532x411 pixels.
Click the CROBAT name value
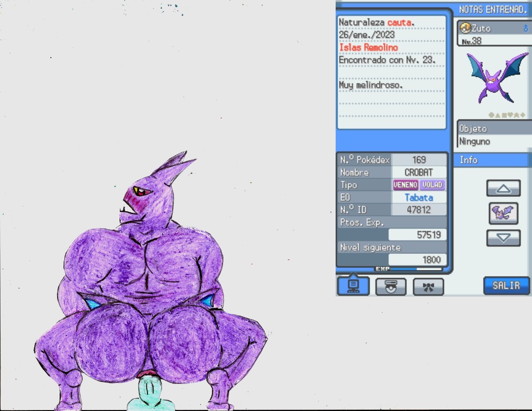coord(419,172)
